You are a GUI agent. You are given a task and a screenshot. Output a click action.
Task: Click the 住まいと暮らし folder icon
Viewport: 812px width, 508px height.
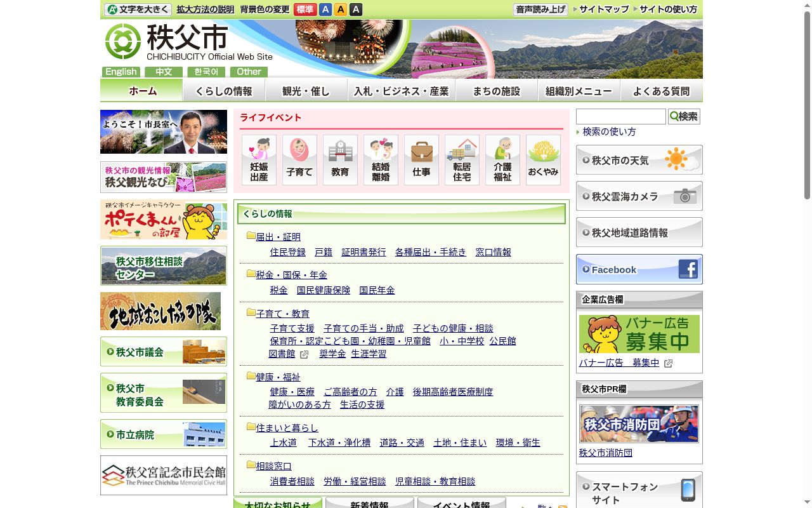tap(251, 427)
